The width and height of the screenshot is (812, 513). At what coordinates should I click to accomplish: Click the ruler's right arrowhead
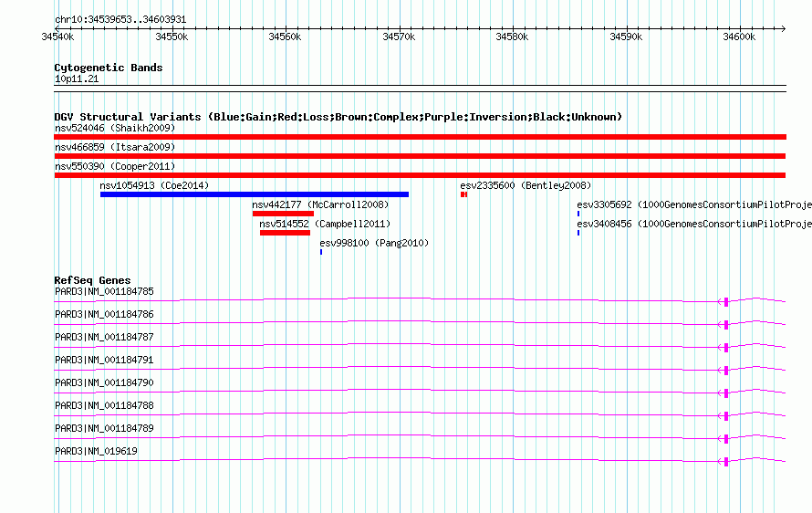pos(784,28)
